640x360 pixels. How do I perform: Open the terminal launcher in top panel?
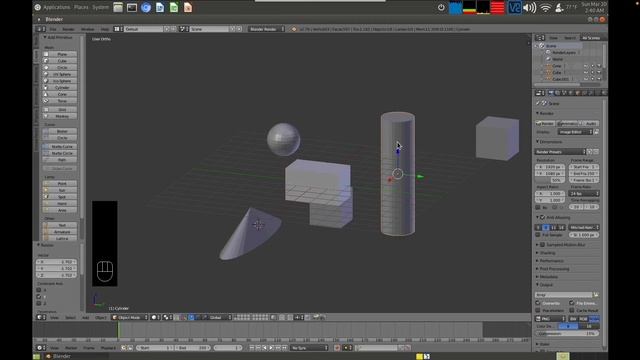coord(132,7)
